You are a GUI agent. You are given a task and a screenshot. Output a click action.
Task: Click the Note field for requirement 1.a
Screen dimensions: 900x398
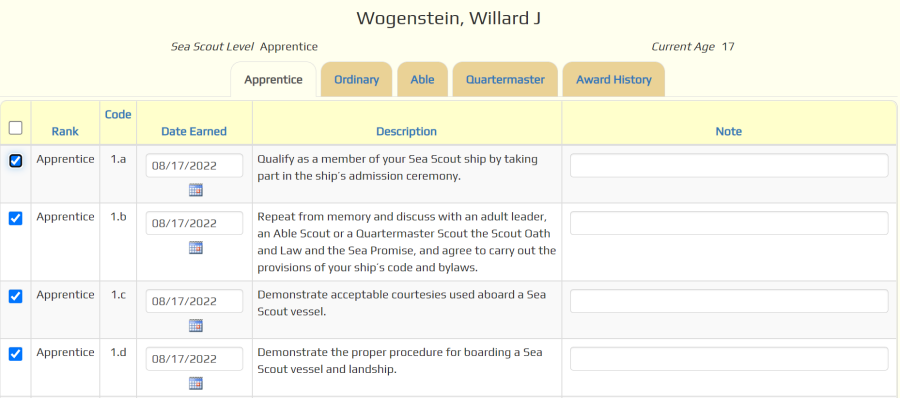point(729,165)
